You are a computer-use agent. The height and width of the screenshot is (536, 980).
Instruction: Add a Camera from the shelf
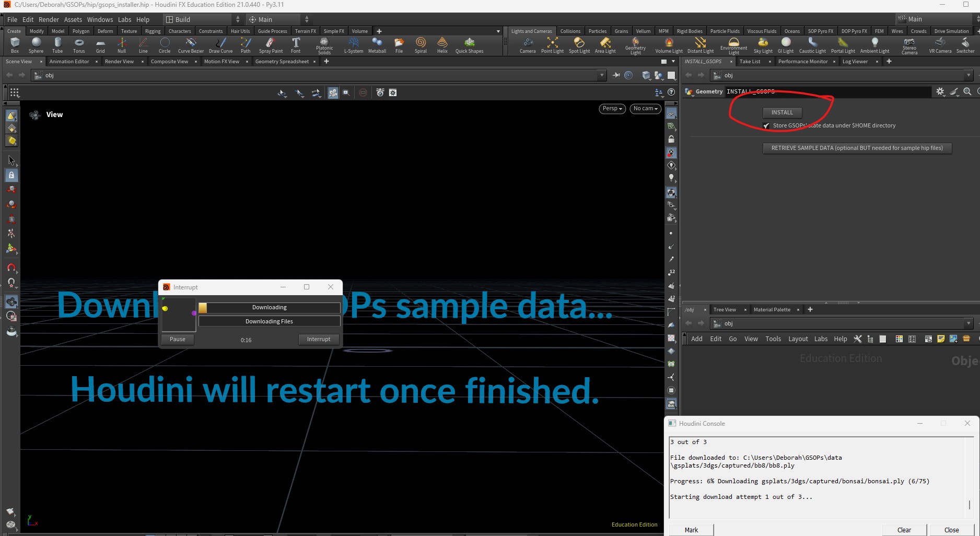pyautogui.click(x=527, y=45)
